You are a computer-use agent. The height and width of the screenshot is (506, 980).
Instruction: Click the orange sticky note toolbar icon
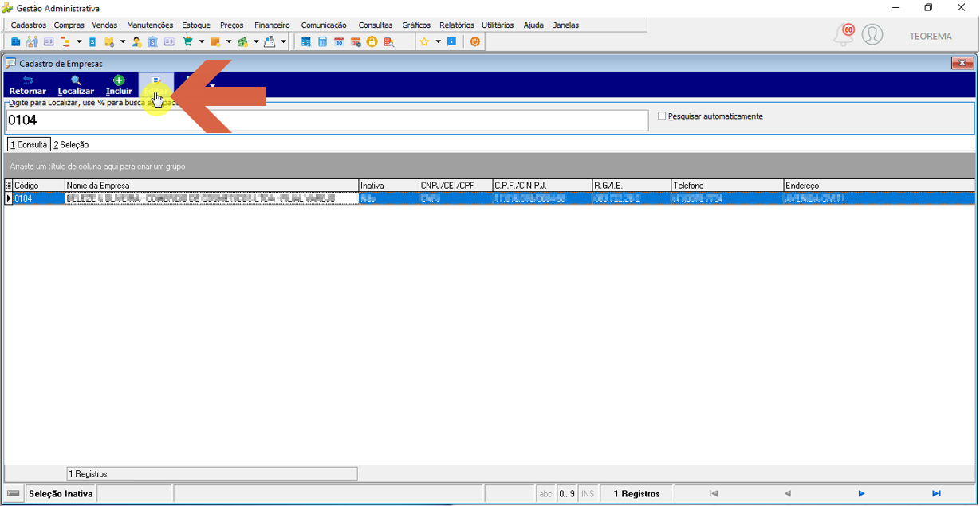click(x=215, y=41)
